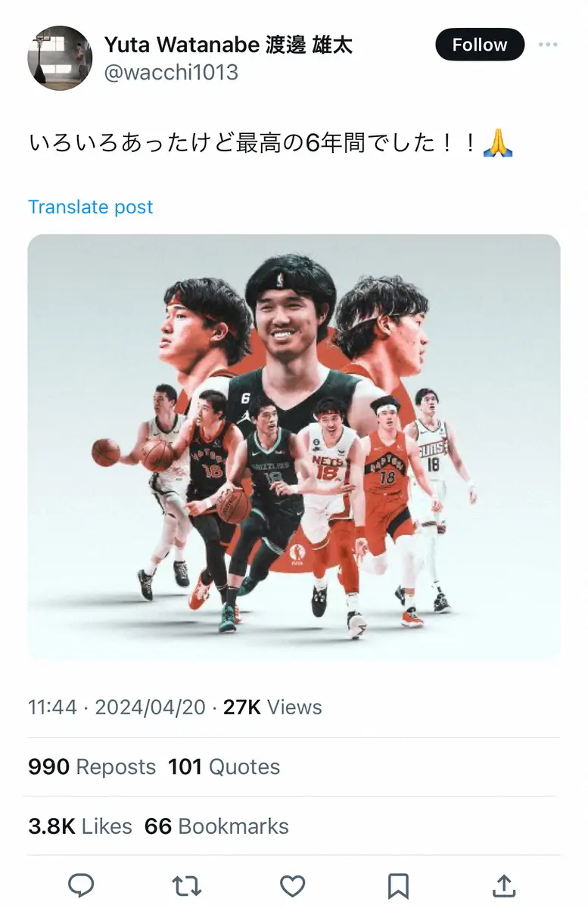Enlarge the basketball jersey collage image
The width and height of the screenshot is (588, 908).
[x=294, y=448]
